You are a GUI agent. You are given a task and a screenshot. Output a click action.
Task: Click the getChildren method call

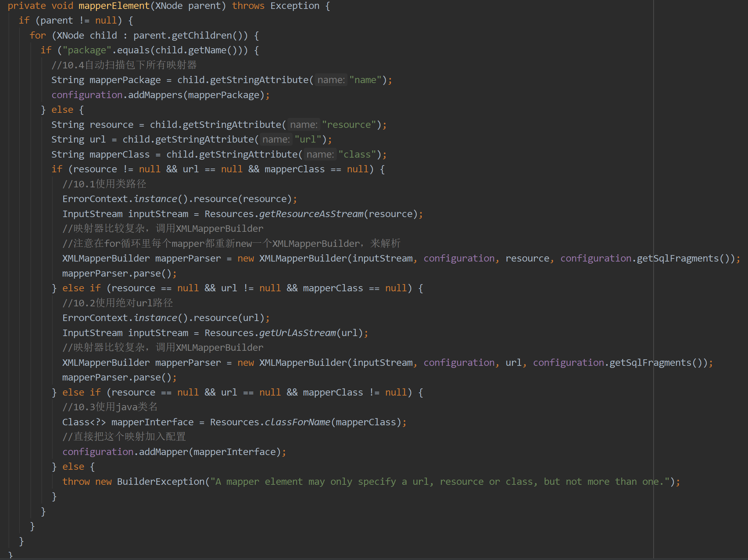pos(201,36)
